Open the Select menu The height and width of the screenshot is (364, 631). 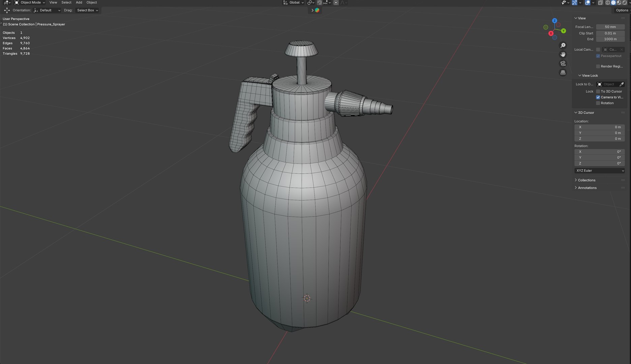tap(66, 3)
